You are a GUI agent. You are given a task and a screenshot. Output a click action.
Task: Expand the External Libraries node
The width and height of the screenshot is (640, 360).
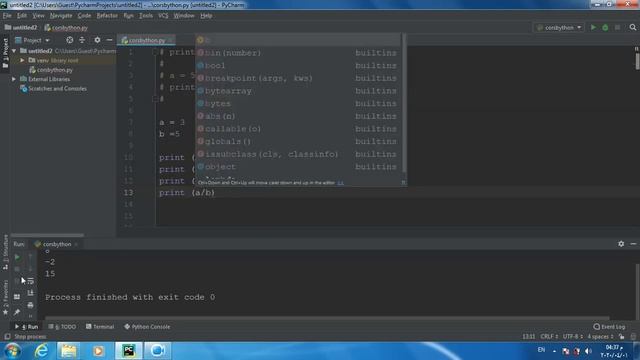pos(14,79)
